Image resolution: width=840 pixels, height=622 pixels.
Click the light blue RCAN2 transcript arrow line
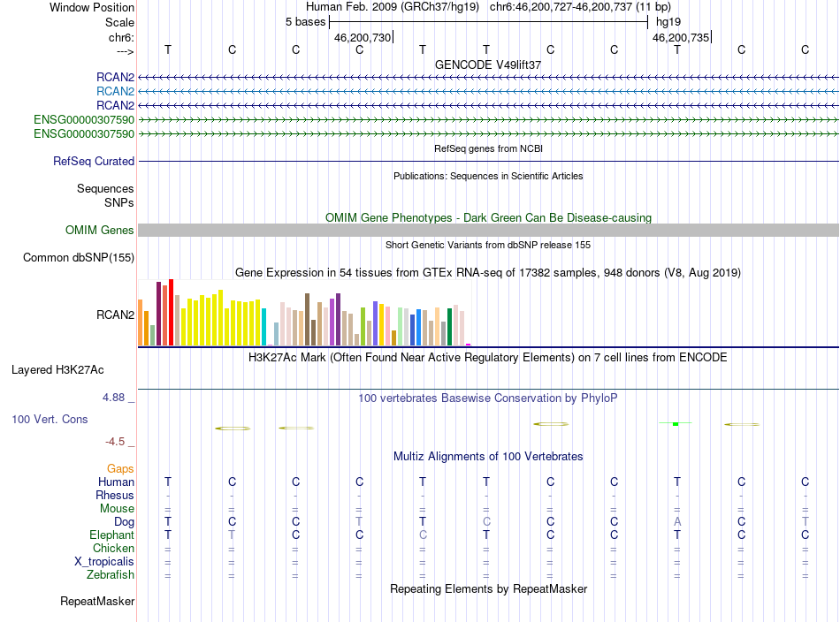(488, 92)
